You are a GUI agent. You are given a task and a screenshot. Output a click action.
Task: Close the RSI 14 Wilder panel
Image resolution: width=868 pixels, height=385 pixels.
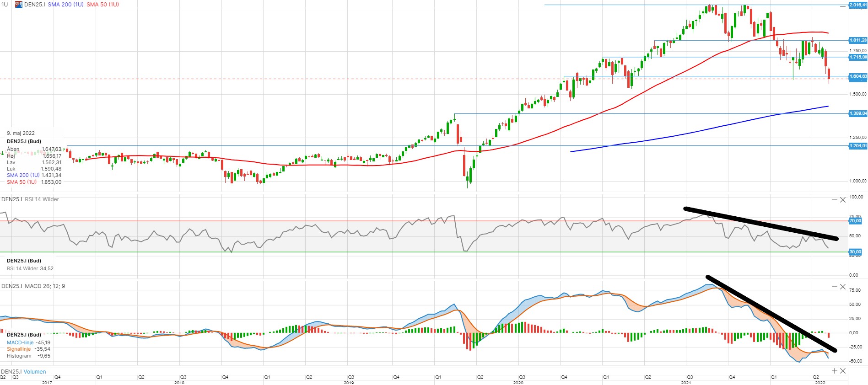point(843,200)
